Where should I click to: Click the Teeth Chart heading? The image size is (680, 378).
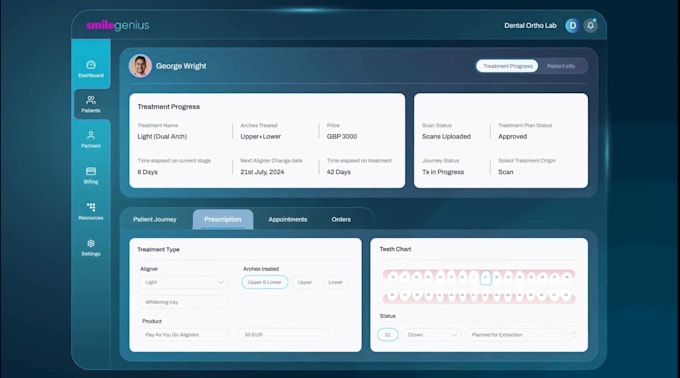click(395, 249)
